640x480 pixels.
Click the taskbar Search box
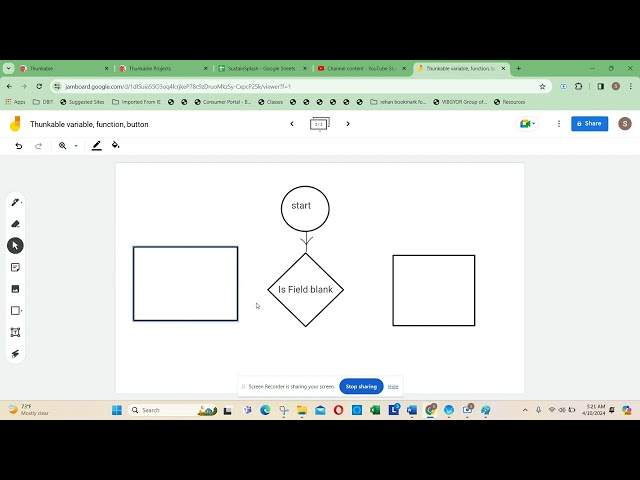pos(173,410)
